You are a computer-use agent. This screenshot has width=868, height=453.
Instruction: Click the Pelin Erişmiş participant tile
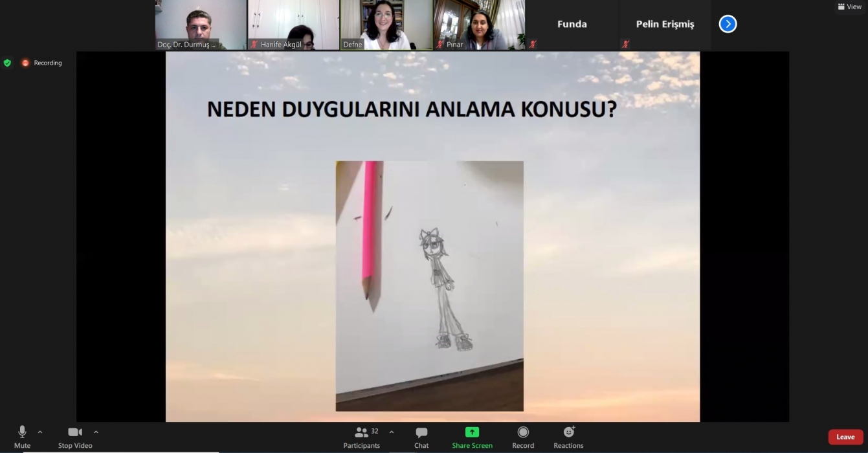pos(665,25)
